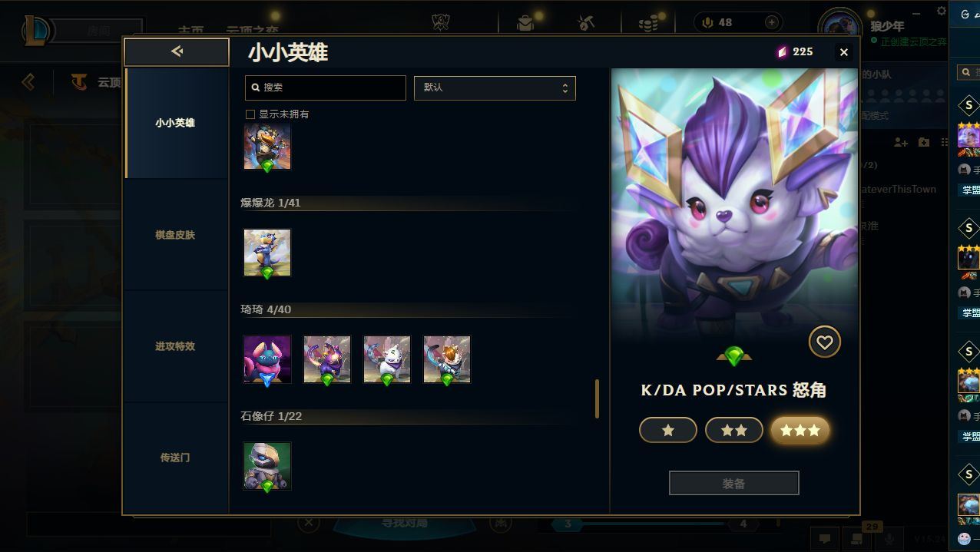980x552 pixels.
Task: Enable the 显示未拥有 checkbox
Action: pos(250,114)
